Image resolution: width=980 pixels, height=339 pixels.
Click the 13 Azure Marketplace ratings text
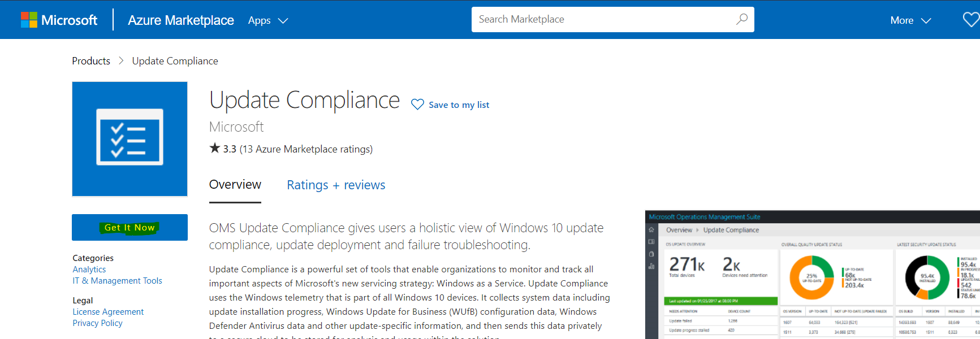pyautogui.click(x=306, y=149)
